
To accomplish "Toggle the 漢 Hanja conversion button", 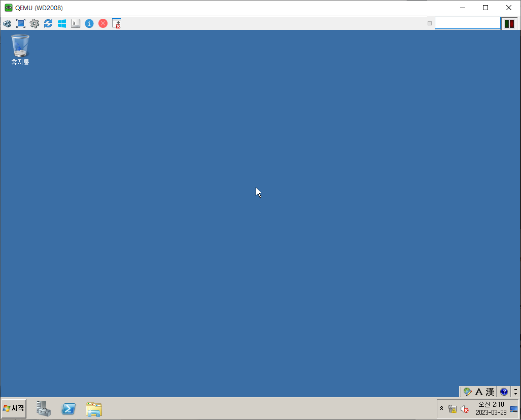I will click(x=490, y=392).
